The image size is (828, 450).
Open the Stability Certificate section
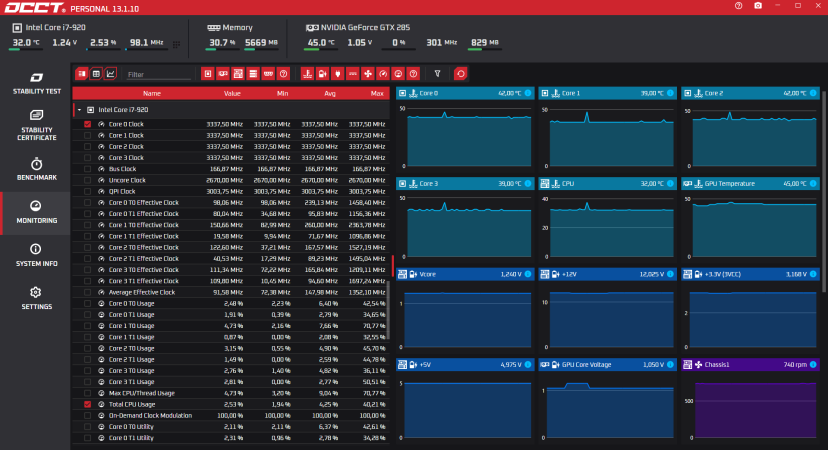(36, 126)
